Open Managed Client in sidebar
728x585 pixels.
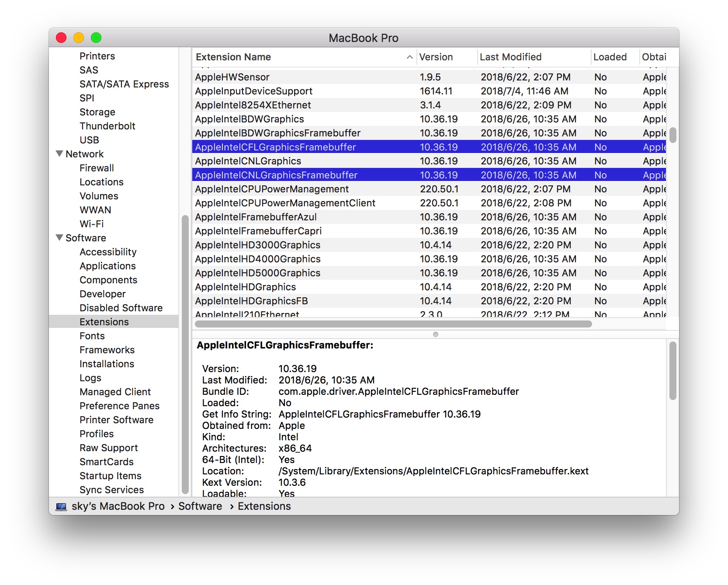coord(115,392)
